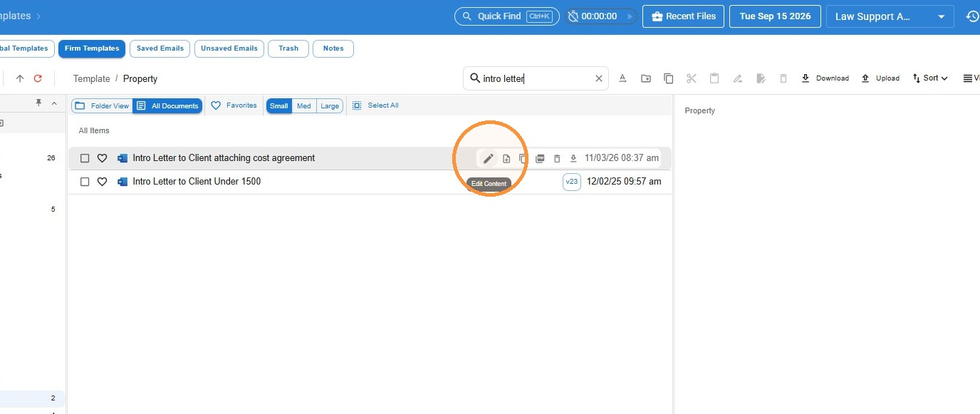Open the Firm Templates tab

[92, 48]
